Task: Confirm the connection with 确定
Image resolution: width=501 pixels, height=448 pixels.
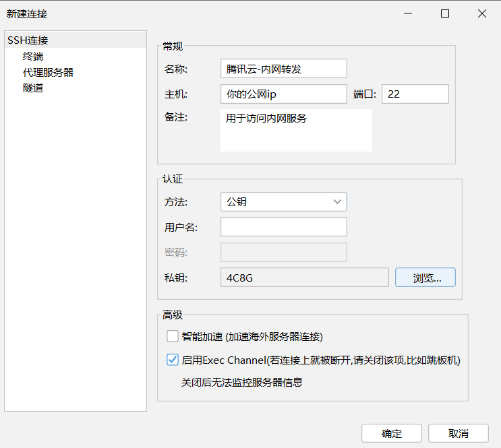Action: click(391, 433)
